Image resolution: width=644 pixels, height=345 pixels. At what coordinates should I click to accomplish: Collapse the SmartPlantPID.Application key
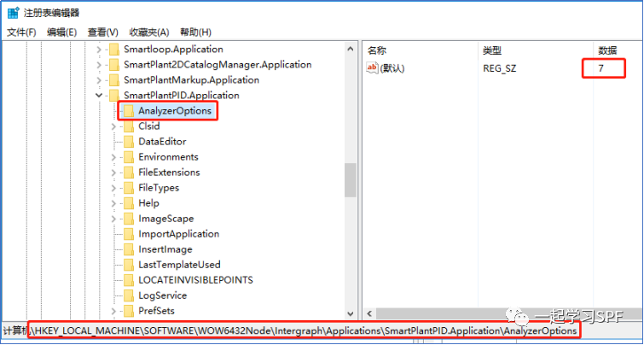99,96
